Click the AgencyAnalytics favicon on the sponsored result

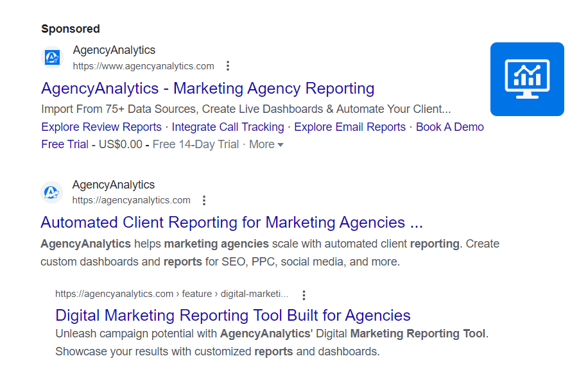[52, 57]
